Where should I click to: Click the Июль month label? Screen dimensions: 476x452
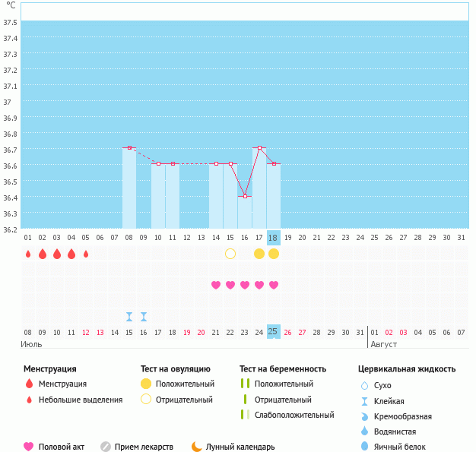coord(31,344)
